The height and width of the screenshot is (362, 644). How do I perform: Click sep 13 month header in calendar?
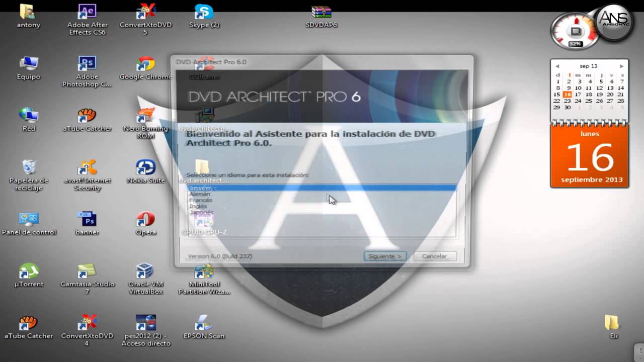pos(589,66)
